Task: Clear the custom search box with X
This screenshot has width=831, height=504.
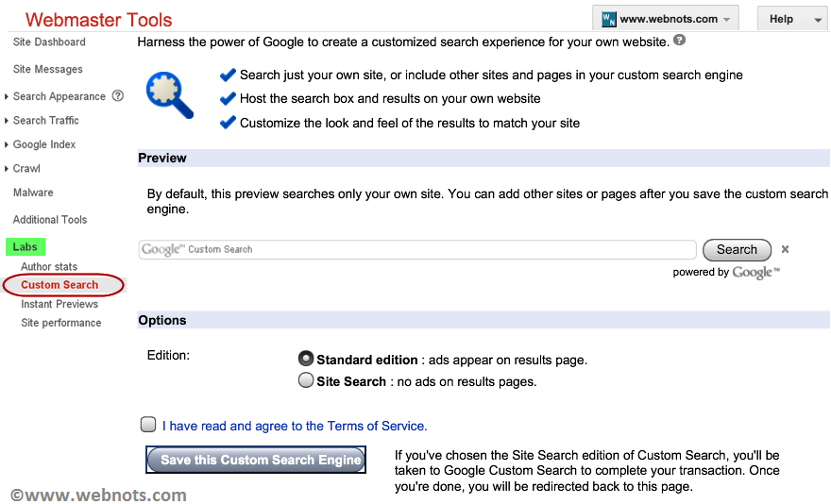Action: 785,249
